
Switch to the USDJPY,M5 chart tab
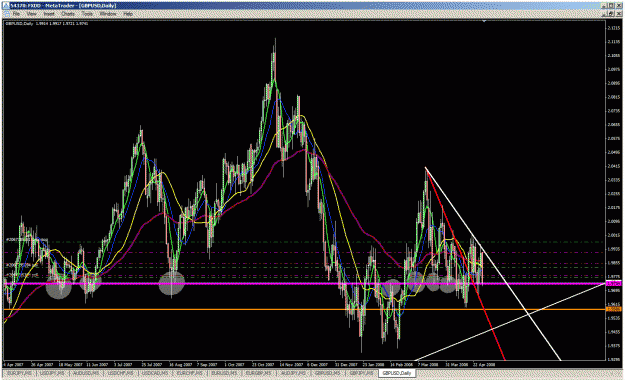point(53,373)
